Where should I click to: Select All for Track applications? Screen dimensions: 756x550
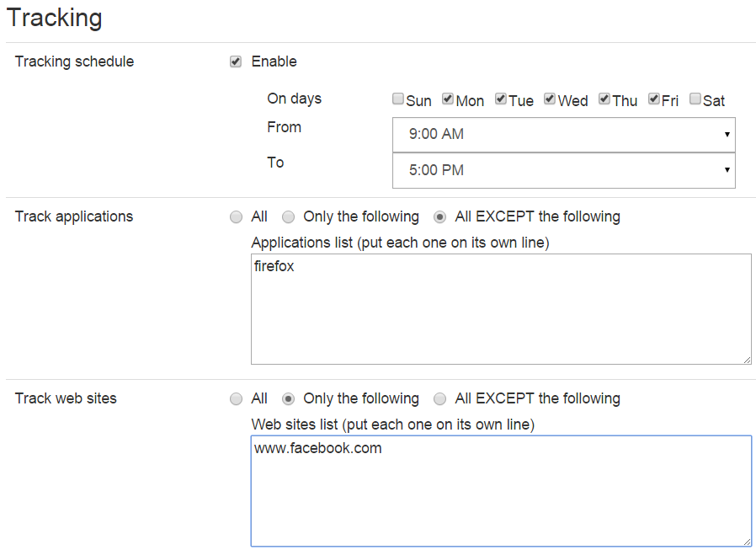(236, 217)
